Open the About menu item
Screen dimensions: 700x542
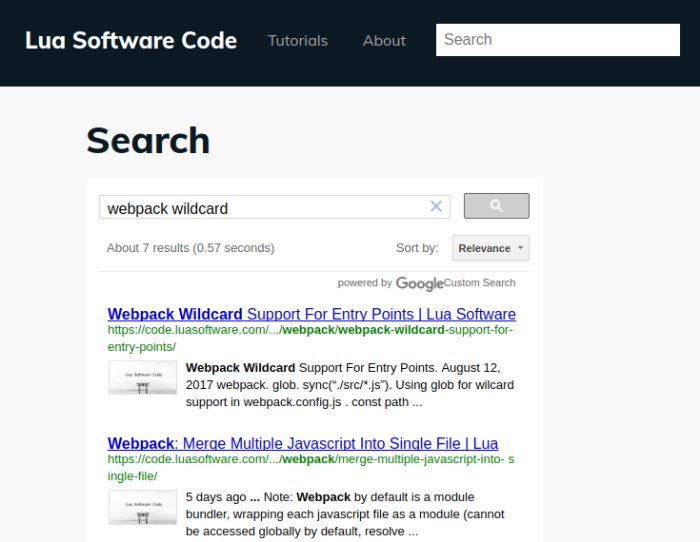(x=384, y=41)
